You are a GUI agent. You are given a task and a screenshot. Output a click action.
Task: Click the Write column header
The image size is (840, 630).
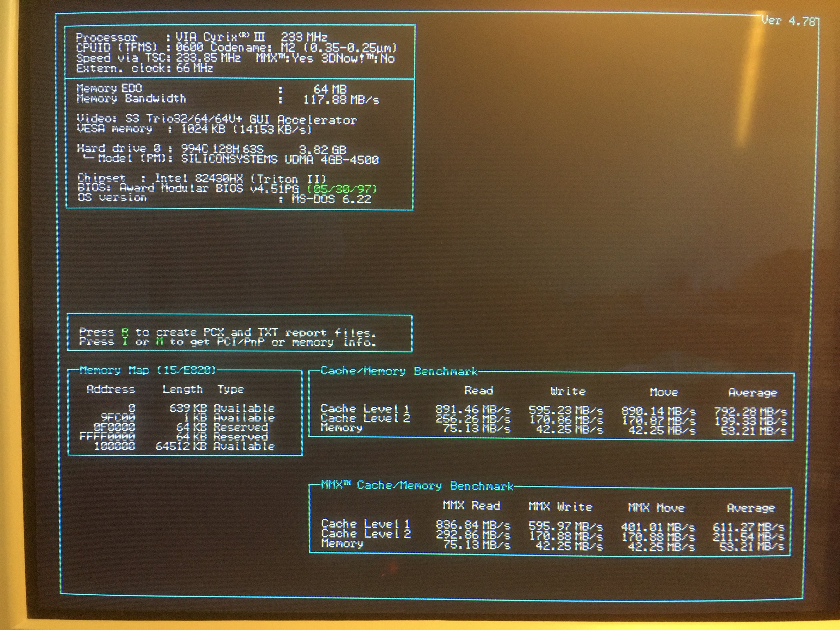[568, 392]
